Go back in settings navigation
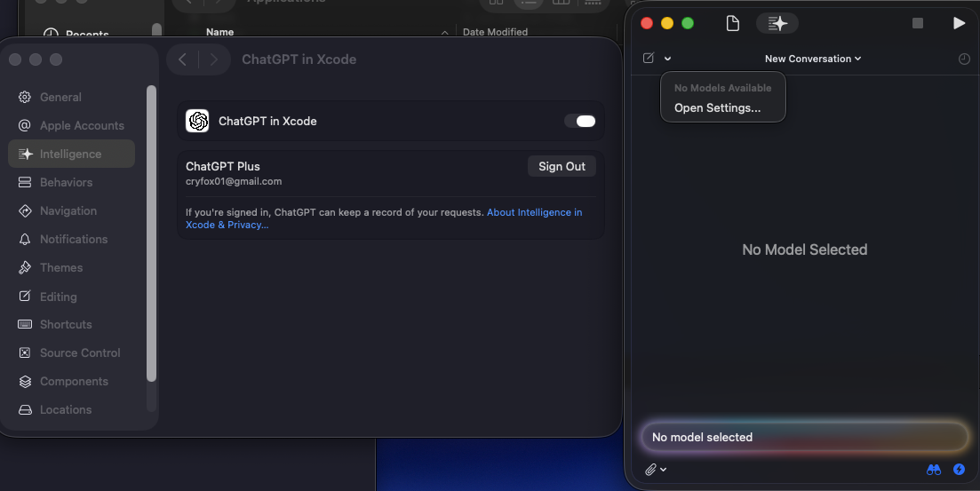 [182, 59]
